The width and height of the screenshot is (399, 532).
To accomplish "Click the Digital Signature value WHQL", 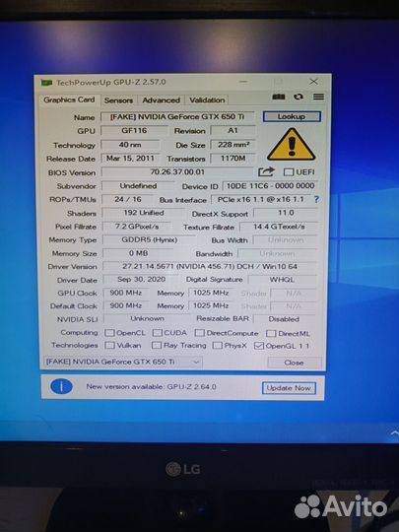I will click(x=283, y=280).
